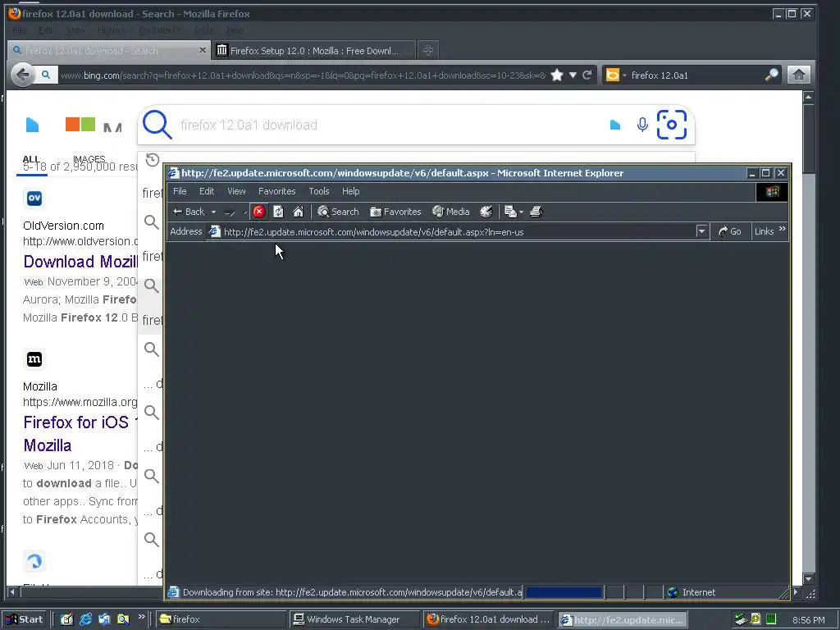840x630 pixels.
Task: Select the IMAGES tab on Bing results
Action: (89, 159)
